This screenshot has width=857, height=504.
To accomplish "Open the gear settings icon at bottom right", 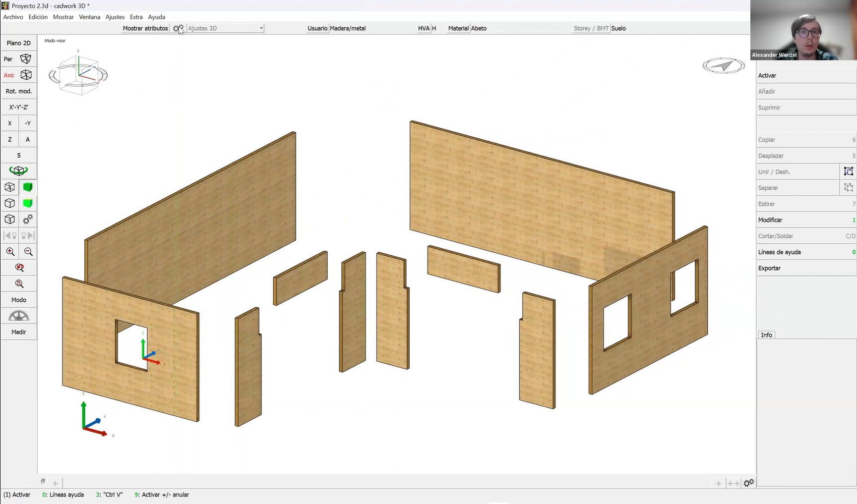I will point(749,483).
